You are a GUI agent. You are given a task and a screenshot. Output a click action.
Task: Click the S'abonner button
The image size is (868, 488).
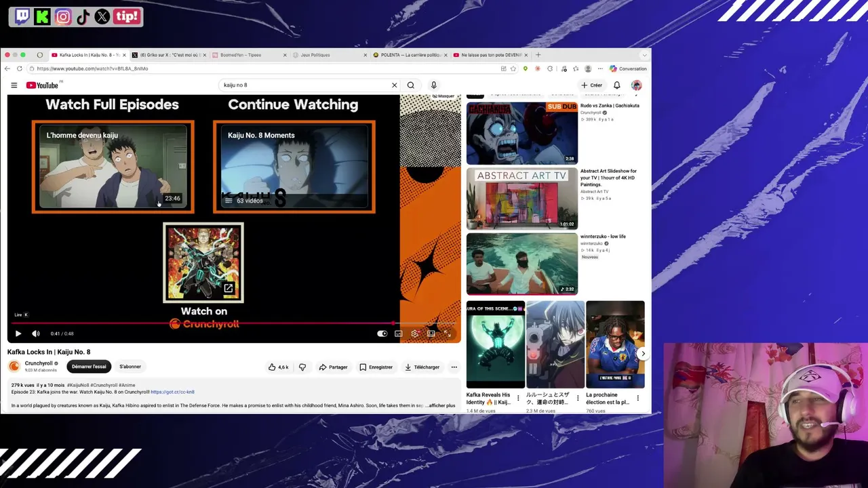pyautogui.click(x=130, y=367)
